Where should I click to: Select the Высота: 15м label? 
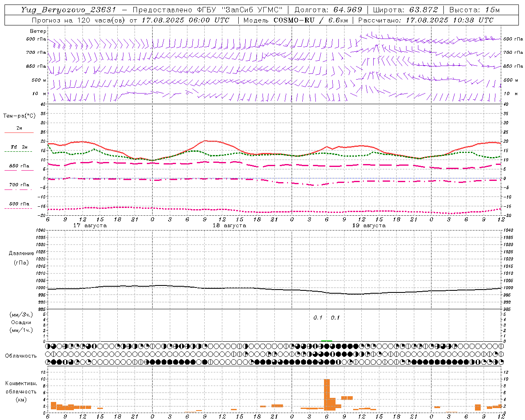coord(475,10)
